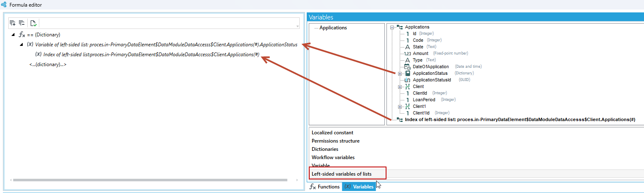Viewport: 644px width, 193px height.
Task: Open the Workflow variables category
Action: coord(333,157)
